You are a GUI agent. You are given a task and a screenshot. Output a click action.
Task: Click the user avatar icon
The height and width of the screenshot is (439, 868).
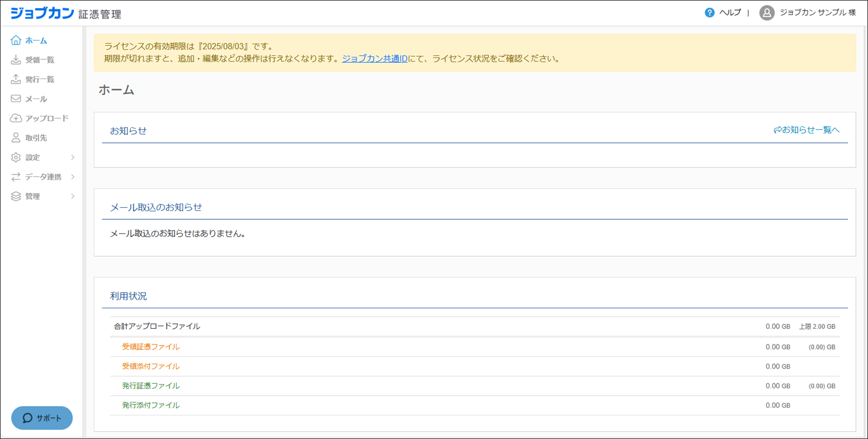(x=767, y=13)
